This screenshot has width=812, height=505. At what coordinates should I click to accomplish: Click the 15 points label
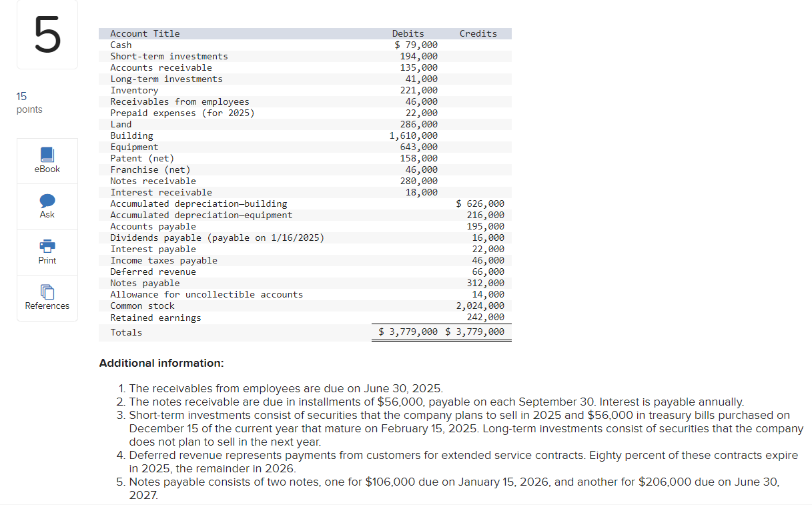pyautogui.click(x=29, y=103)
